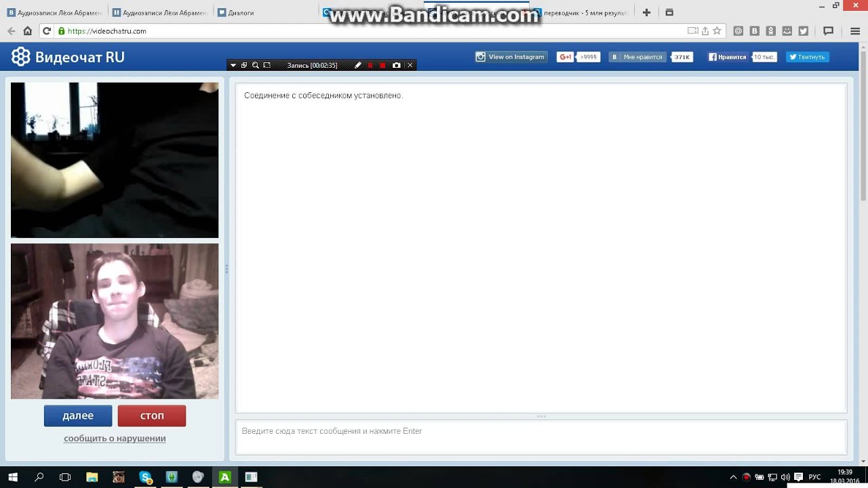
Task: Open Windows taskbar search
Action: pos(39,477)
